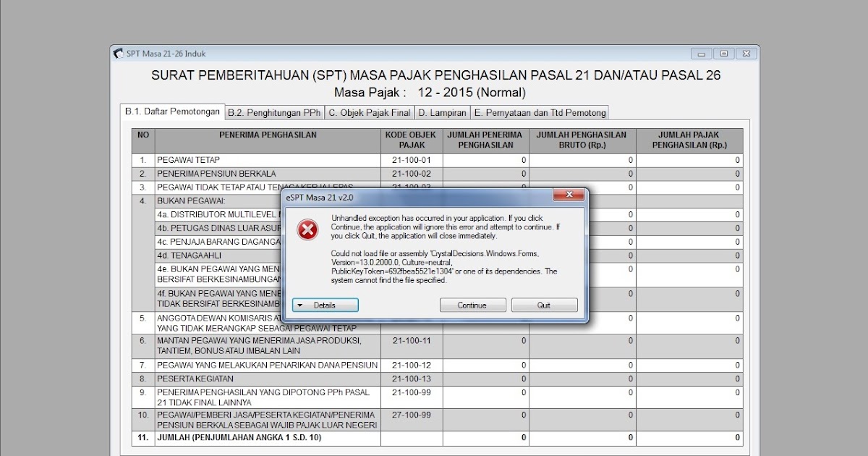
Task: Click kode objek pajak 21-100-99
Action: click(x=412, y=392)
